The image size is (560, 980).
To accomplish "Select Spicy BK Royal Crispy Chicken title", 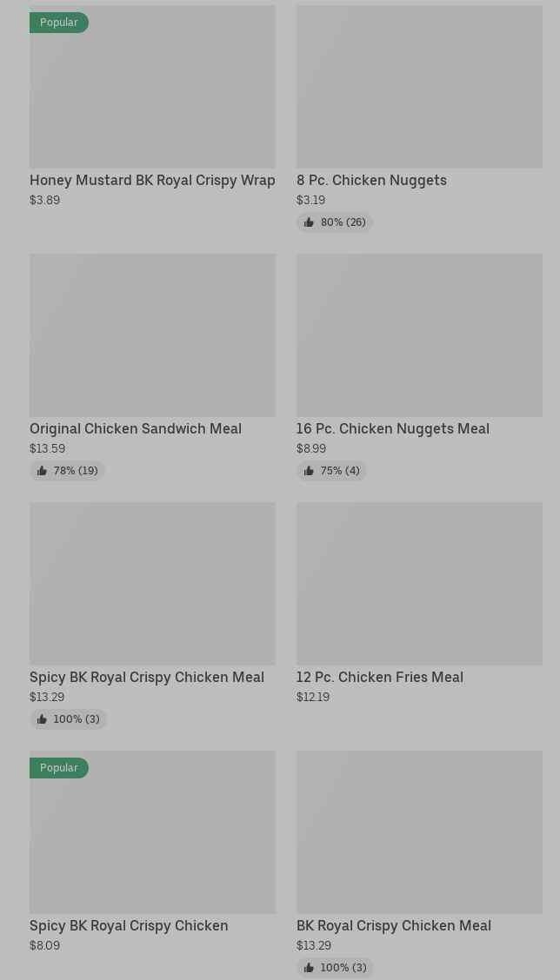I will (129, 925).
